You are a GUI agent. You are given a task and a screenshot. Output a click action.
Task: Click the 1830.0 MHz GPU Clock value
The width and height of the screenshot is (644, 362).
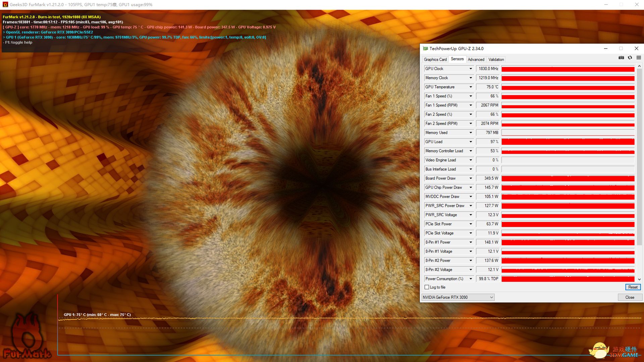488,69
